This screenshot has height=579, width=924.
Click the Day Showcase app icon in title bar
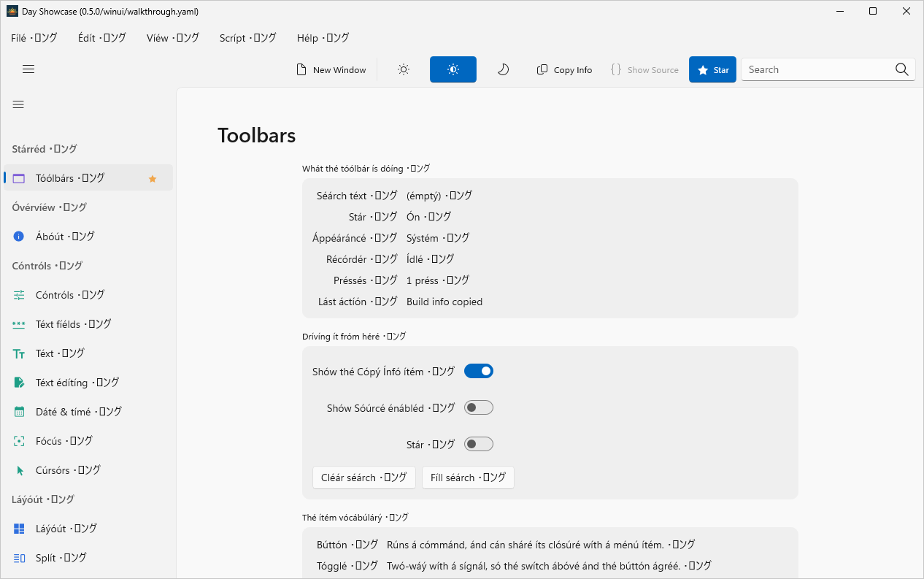[12, 11]
